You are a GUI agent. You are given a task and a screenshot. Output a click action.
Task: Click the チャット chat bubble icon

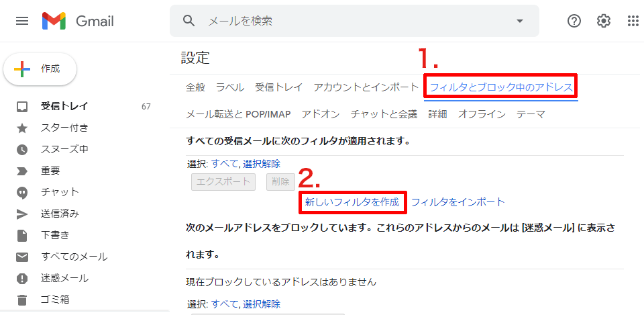(x=21, y=193)
